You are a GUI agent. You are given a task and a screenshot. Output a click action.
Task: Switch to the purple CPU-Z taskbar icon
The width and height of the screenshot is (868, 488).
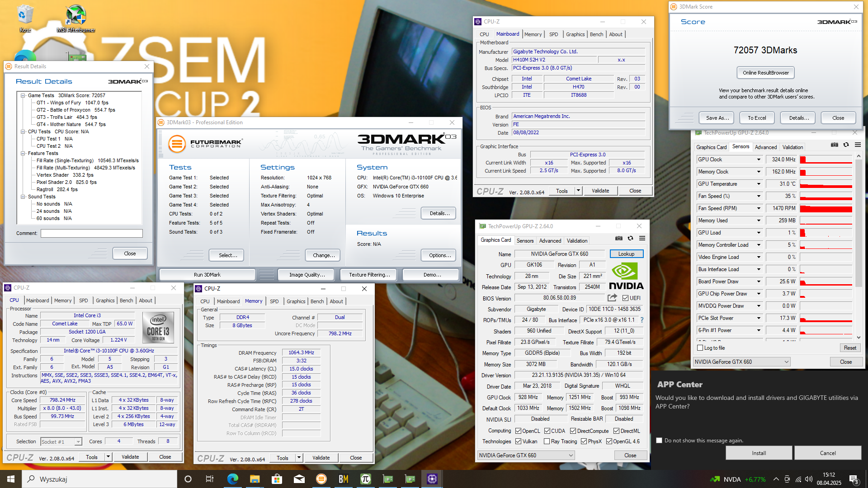432,479
